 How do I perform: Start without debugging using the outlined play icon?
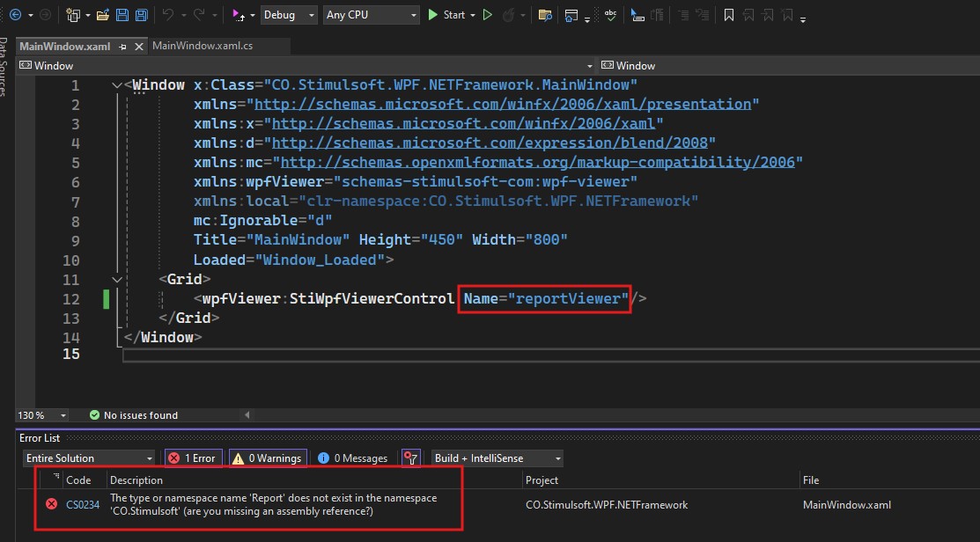[488, 14]
